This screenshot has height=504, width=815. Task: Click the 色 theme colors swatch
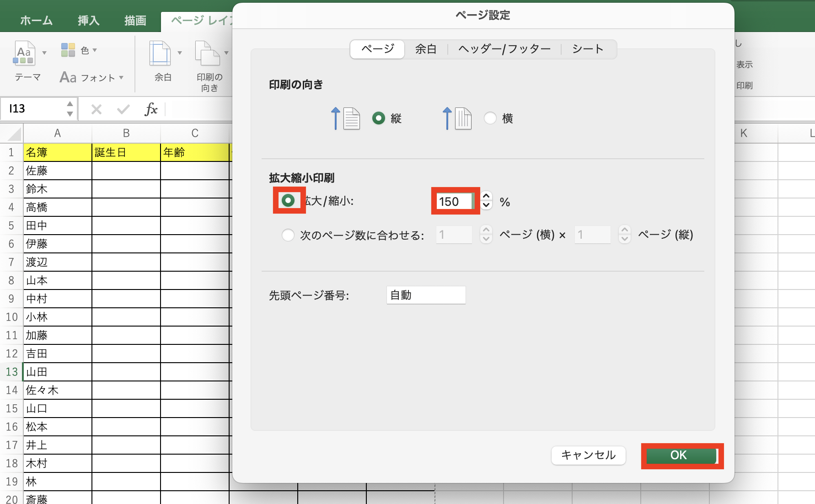(x=68, y=50)
